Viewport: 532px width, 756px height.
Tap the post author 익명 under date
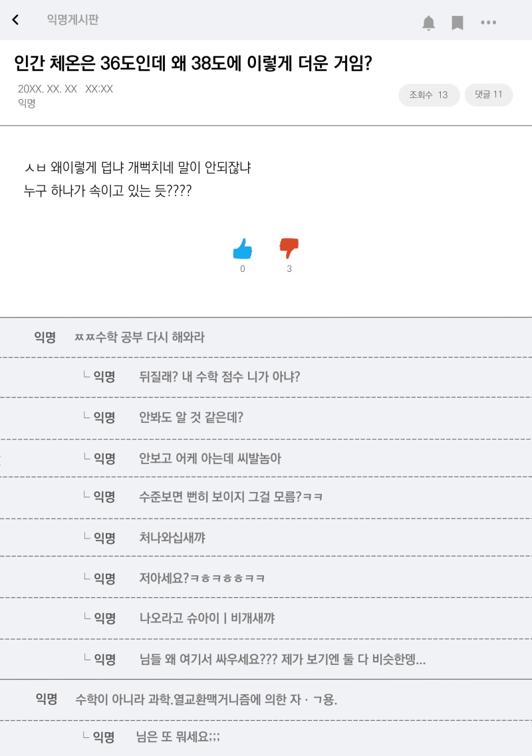coord(27,103)
